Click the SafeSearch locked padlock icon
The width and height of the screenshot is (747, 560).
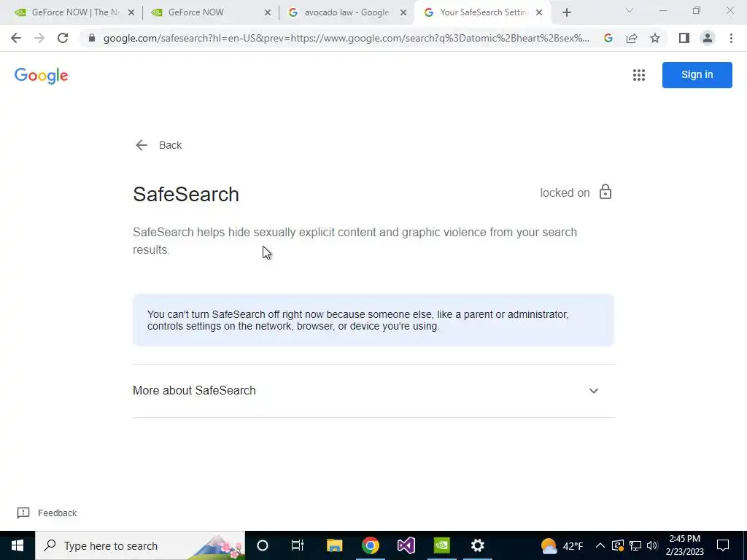pyautogui.click(x=605, y=192)
